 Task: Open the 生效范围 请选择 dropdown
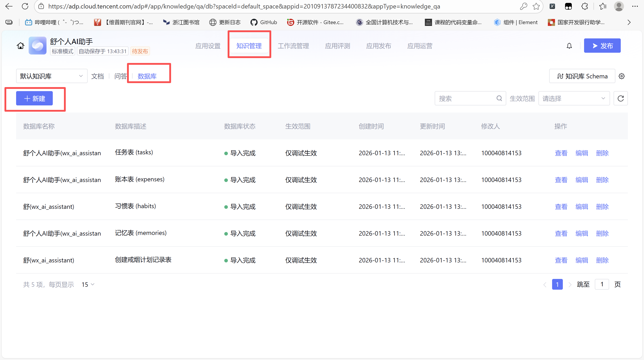(574, 98)
